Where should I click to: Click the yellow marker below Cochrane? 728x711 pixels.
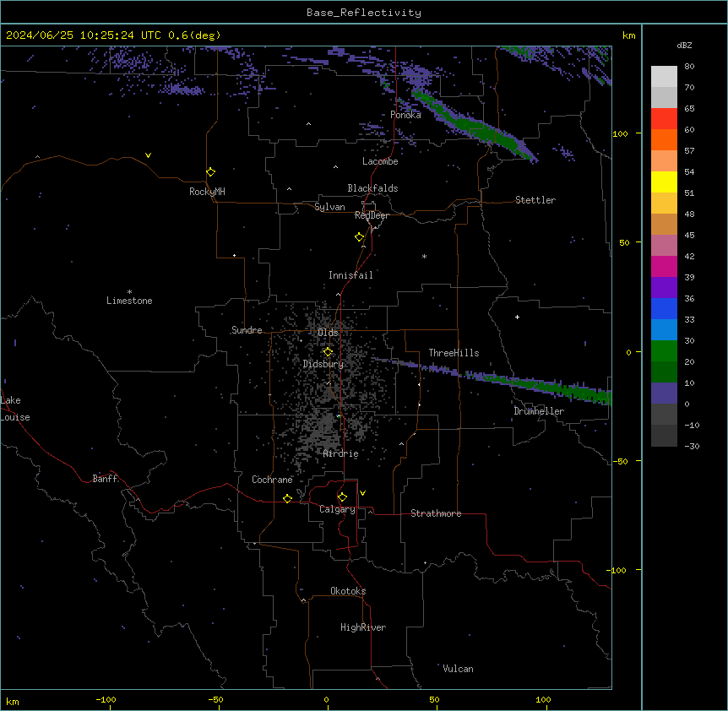click(x=287, y=498)
